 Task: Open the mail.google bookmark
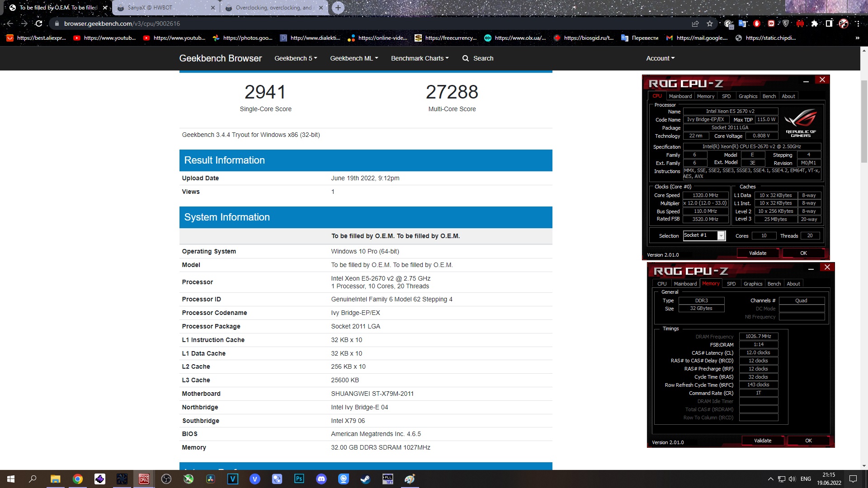pos(697,38)
